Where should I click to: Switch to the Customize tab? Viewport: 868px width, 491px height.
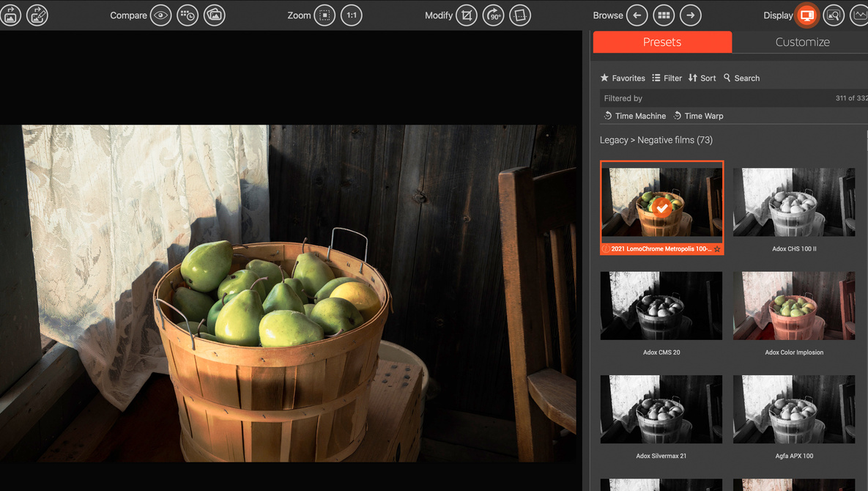pyautogui.click(x=802, y=43)
